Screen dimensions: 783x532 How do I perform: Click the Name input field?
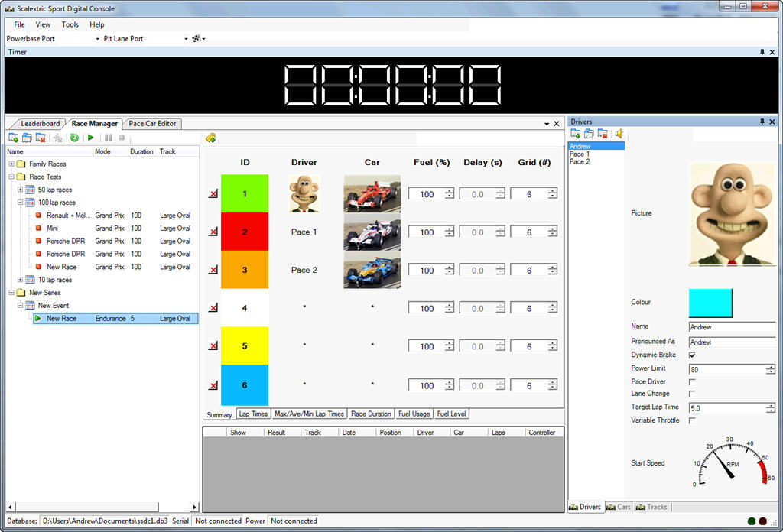(732, 327)
